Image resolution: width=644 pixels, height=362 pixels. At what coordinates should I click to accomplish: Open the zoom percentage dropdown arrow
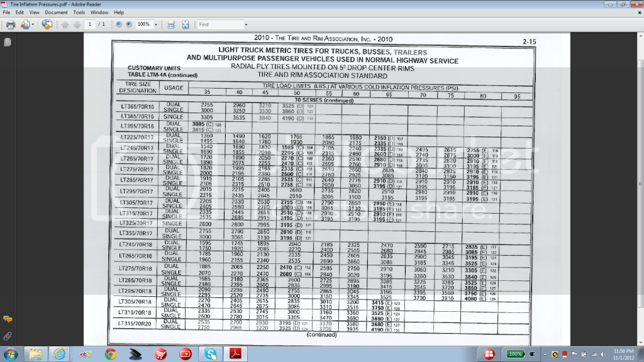click(x=156, y=25)
